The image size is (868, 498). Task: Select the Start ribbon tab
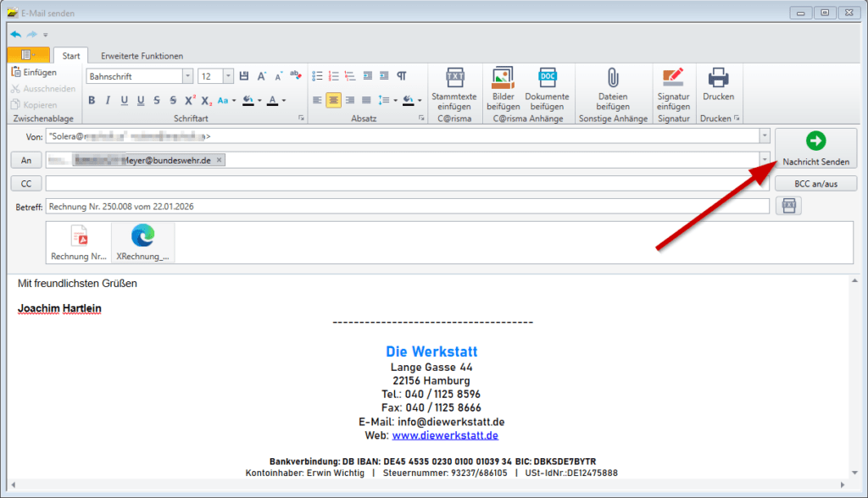click(71, 56)
